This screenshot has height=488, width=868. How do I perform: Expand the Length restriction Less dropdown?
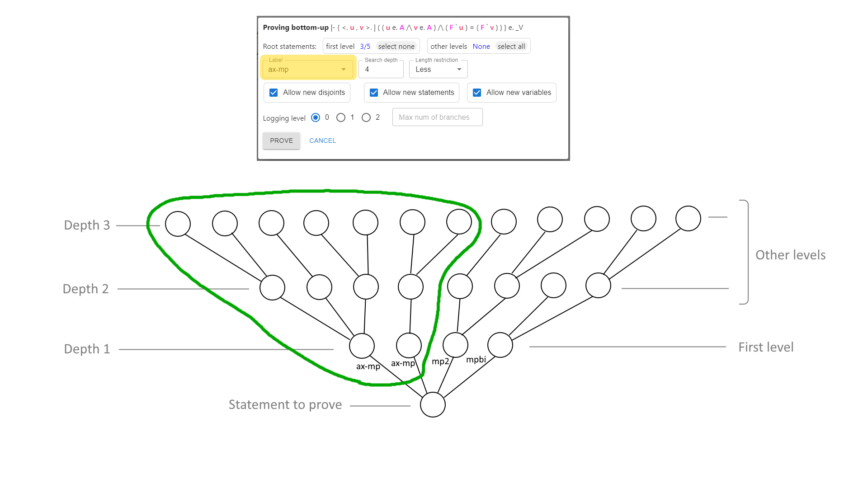click(x=458, y=69)
